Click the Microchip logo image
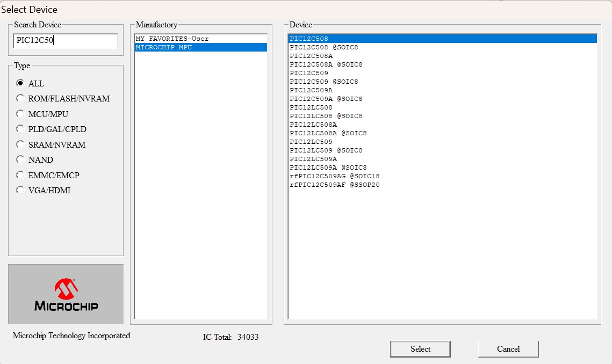This screenshot has width=612, height=364. pos(66,294)
